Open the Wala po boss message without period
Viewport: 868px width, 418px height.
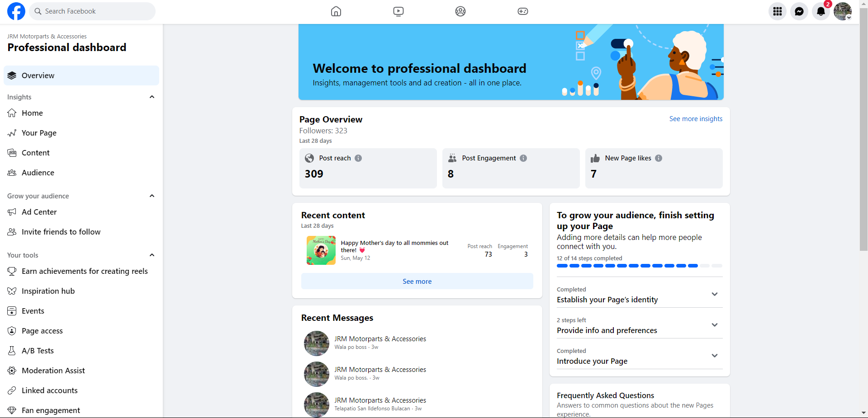click(x=417, y=343)
